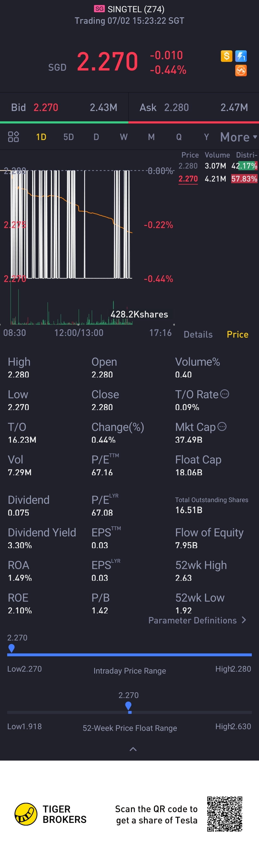Select the Price tab

(x=237, y=334)
